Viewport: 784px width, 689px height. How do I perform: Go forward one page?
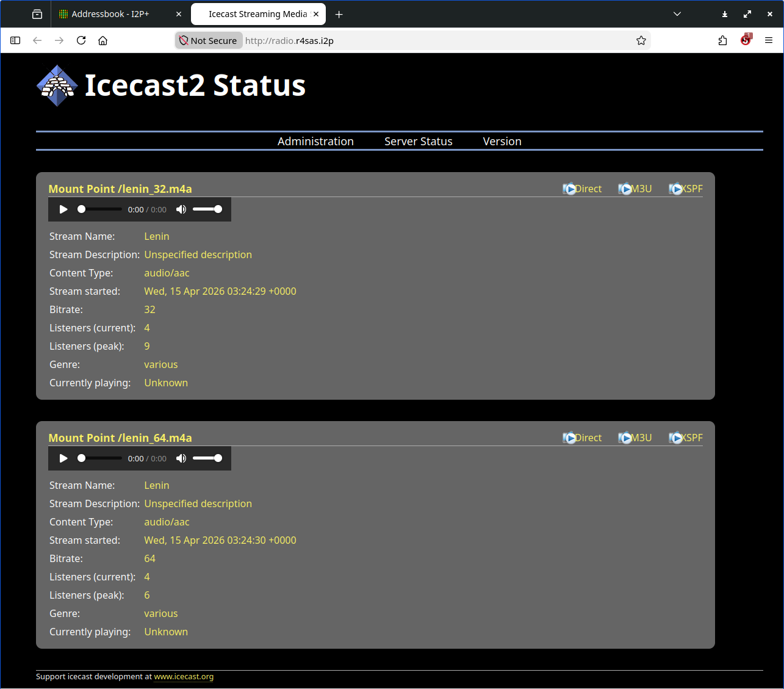click(x=59, y=40)
